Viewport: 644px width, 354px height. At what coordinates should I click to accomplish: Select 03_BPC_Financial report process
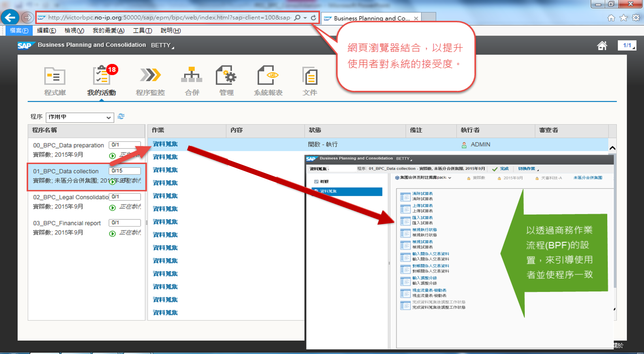click(x=67, y=223)
